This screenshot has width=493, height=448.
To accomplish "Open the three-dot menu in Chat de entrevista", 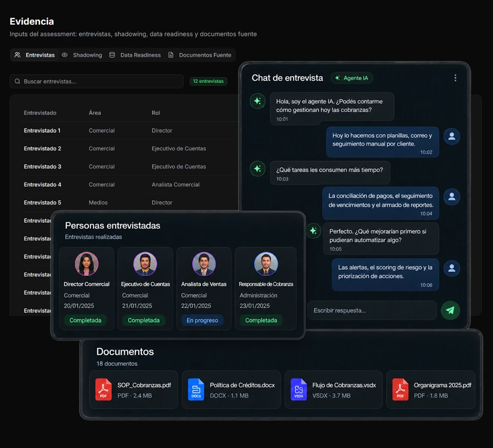I will 455,78.
